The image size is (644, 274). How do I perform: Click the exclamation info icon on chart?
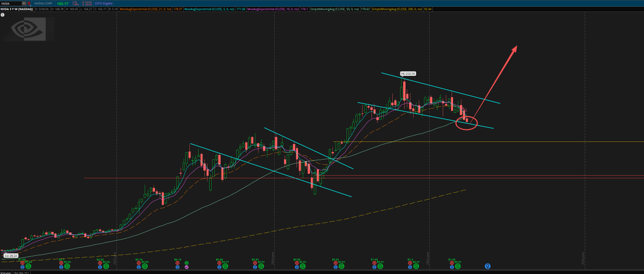3,14
